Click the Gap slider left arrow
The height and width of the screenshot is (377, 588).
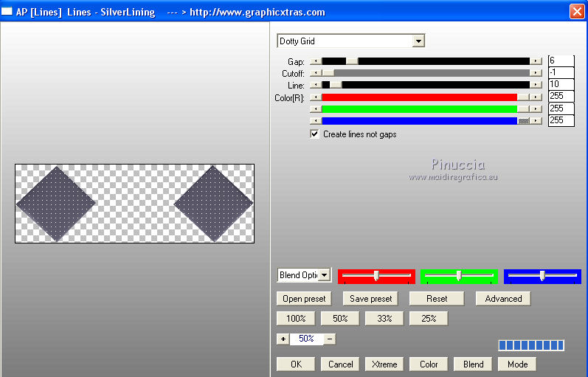pos(316,61)
